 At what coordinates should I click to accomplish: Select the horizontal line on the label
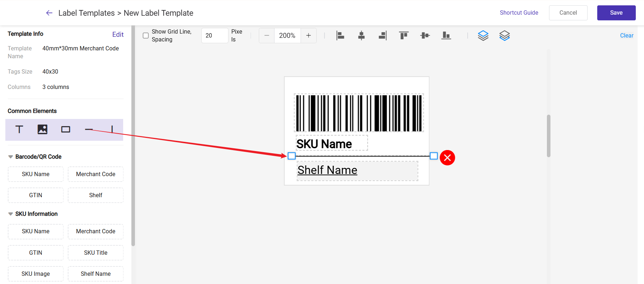(x=363, y=156)
